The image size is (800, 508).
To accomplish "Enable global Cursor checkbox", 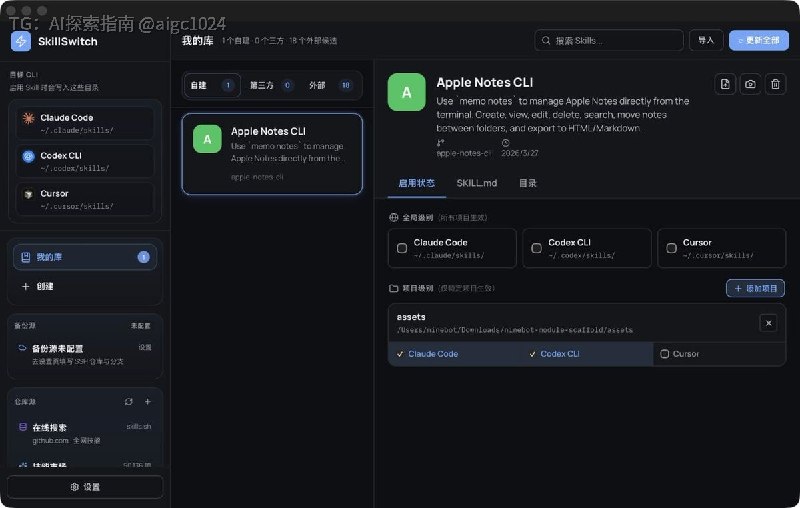I will pos(671,248).
